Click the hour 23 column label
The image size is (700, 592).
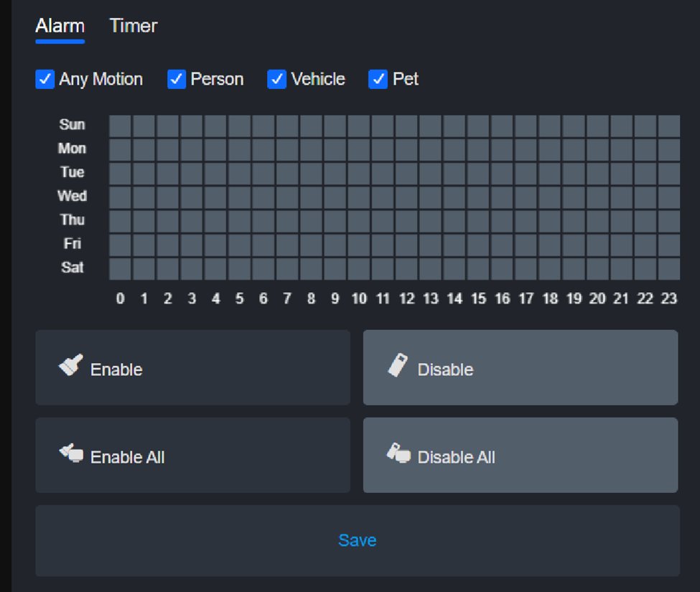coord(669,299)
